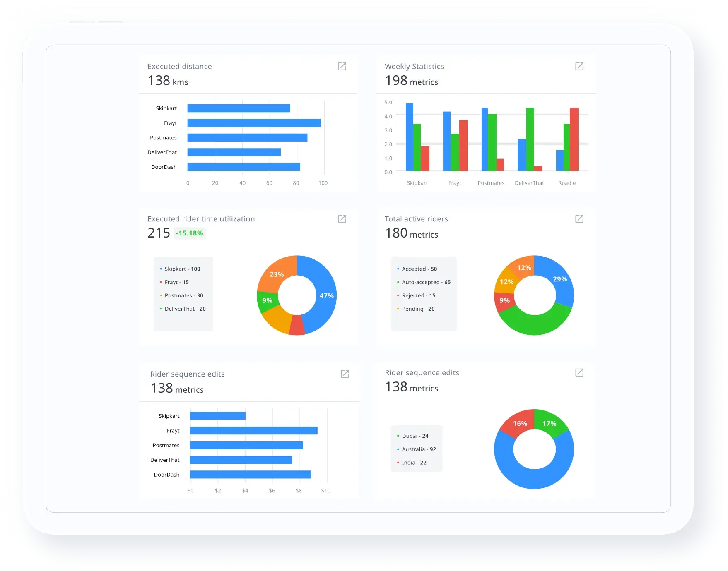Click Roadie's red bar in Weekly Statistics
Image resolution: width=728 pixels, height=571 pixels.
(574, 139)
